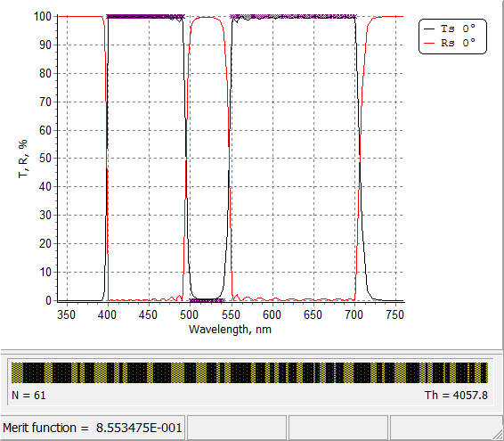Click the purple target band above 650 nm

tap(293, 16)
